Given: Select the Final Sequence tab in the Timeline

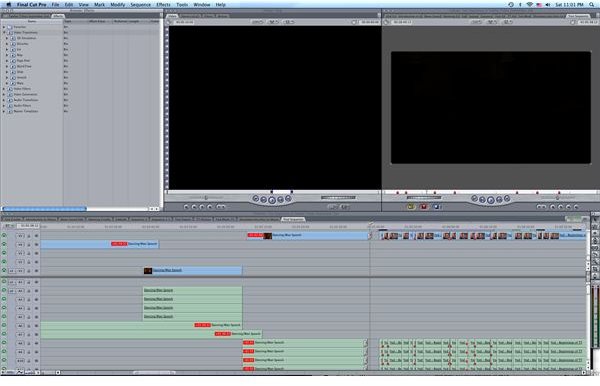Looking at the screenshot, I should click(x=293, y=219).
